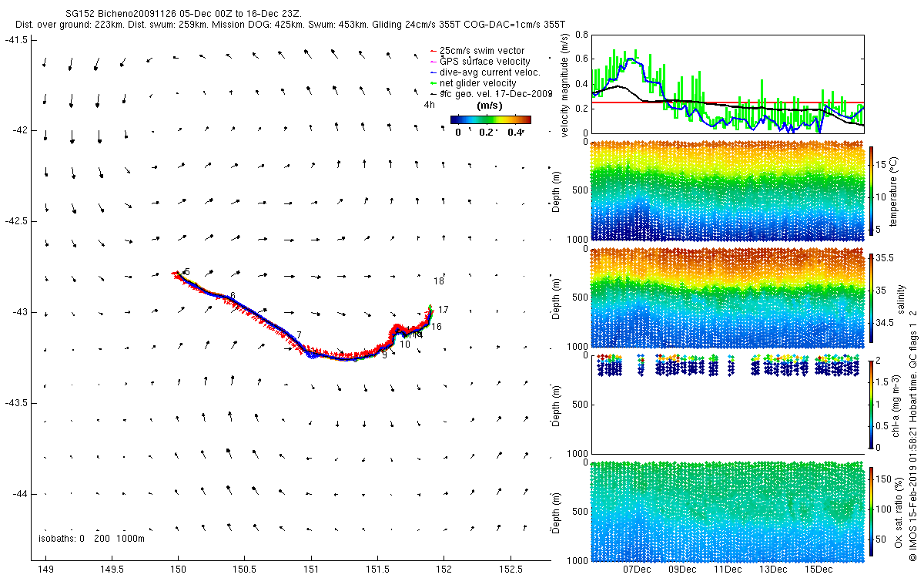Click the '-42.5' latitude tick label
Screen dimensions: 924x578
(18, 221)
